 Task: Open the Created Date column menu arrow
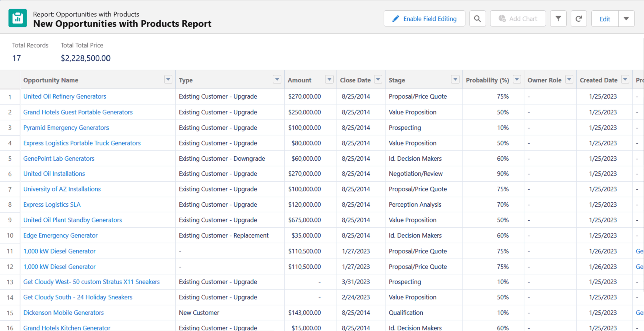(625, 79)
